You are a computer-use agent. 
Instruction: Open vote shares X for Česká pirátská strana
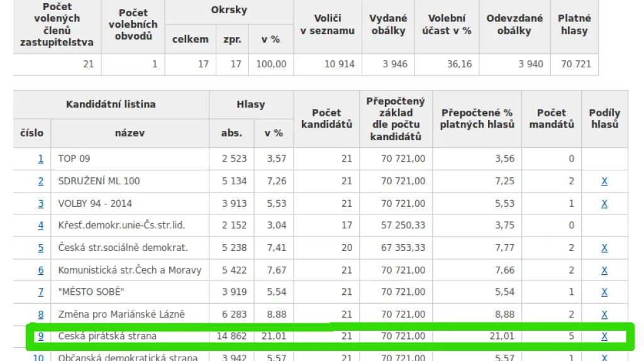[x=604, y=336]
